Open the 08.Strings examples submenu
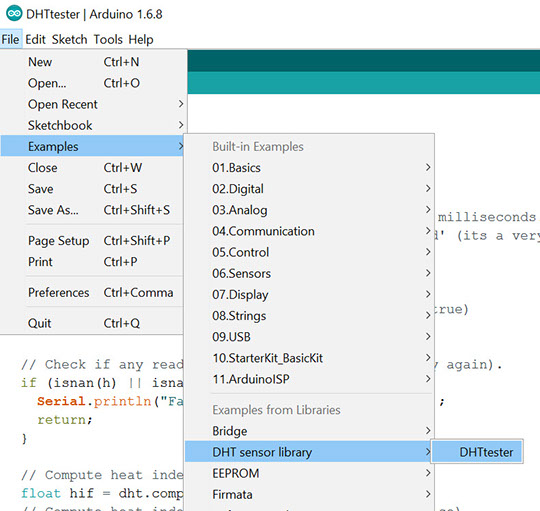Image resolution: width=540 pixels, height=511 pixels. click(309, 315)
